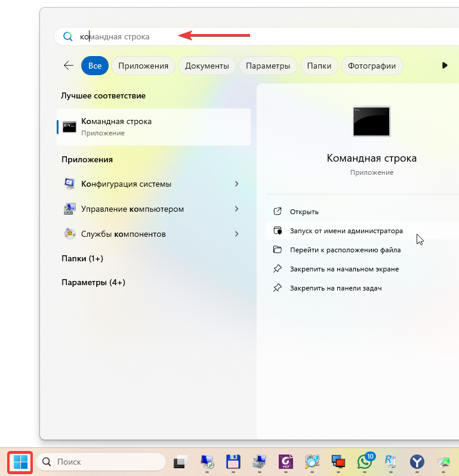Screen dimensions: 459x476
Task: Click the pin icon for taskbar pinning
Action: click(278, 288)
